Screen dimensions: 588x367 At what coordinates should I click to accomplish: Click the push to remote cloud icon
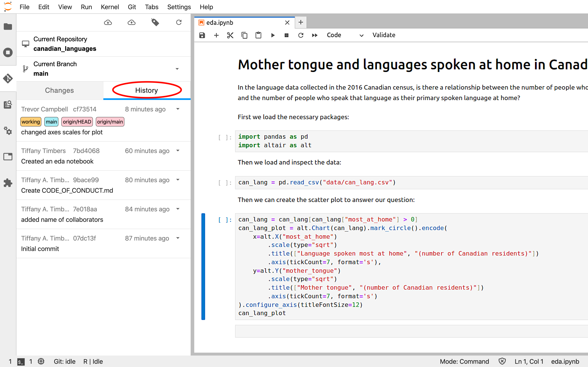(131, 23)
